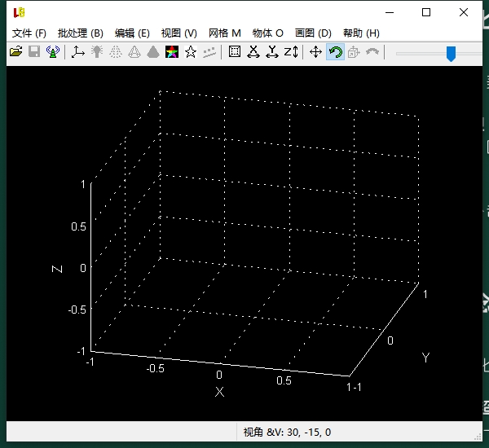489x448 pixels.
Task: Select the wireframe pyramid icon
Action: pos(134,52)
